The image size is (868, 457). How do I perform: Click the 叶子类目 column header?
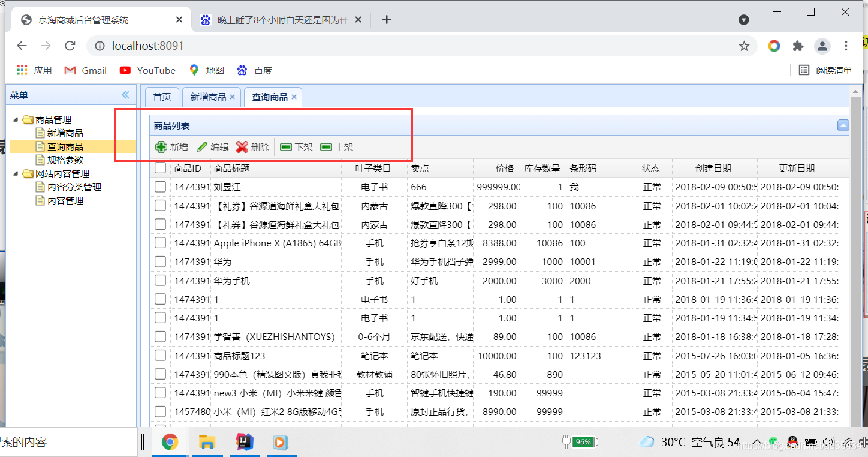click(x=373, y=169)
